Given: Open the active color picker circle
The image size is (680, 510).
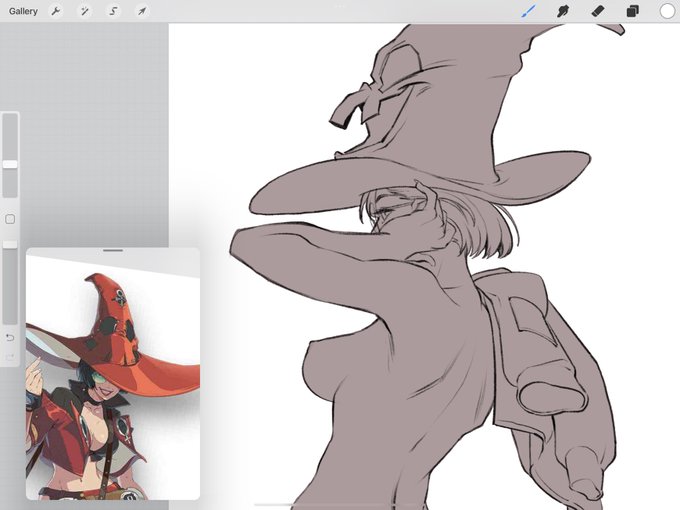Looking at the screenshot, I should click(667, 11).
